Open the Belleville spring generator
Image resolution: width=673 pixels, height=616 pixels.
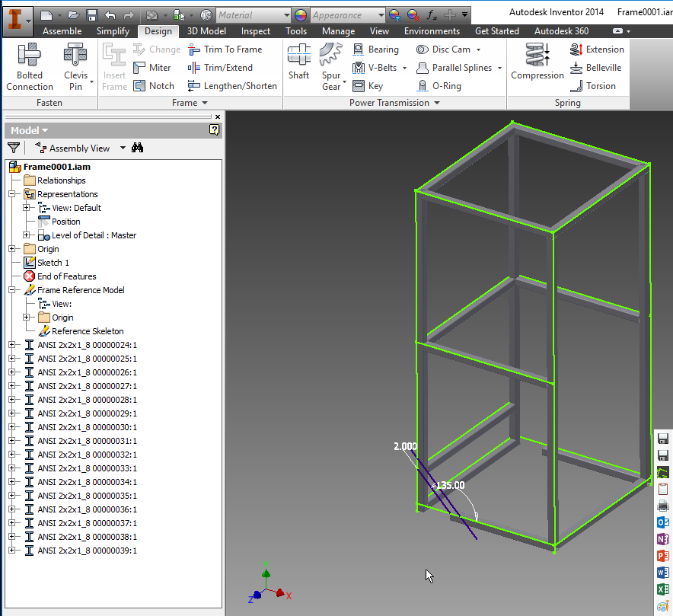tap(596, 67)
